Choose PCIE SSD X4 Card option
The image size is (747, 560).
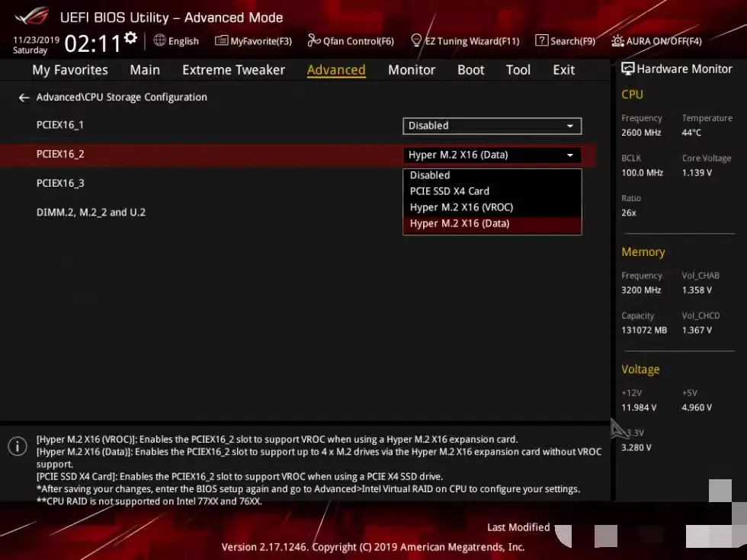[x=492, y=191]
